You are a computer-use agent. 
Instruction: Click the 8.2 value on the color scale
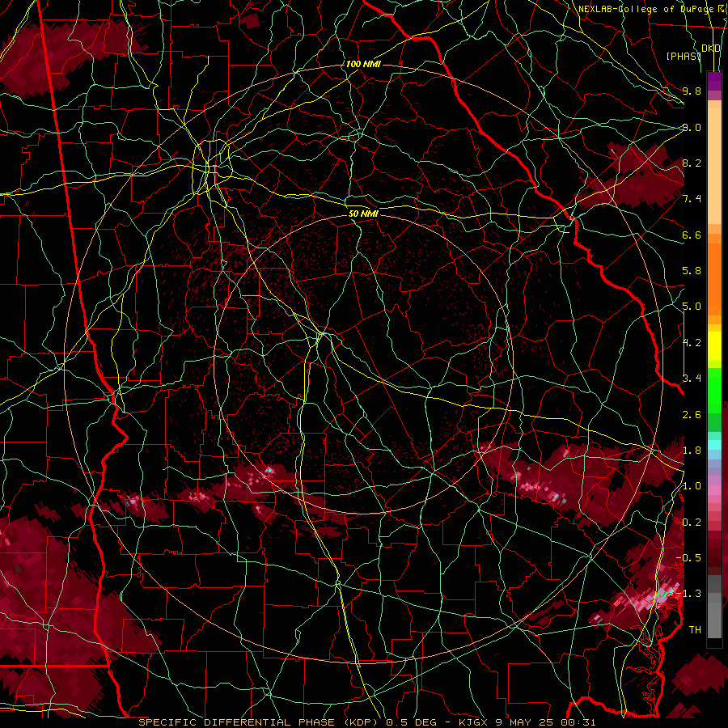click(x=692, y=163)
